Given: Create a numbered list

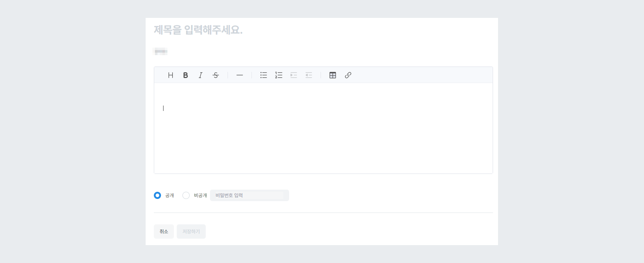Looking at the screenshot, I should point(278,75).
